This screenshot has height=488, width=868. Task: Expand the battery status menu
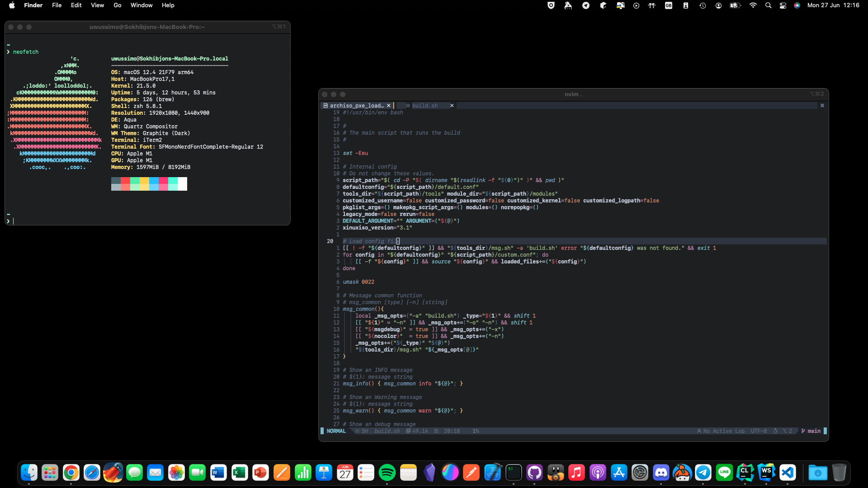[x=735, y=5]
